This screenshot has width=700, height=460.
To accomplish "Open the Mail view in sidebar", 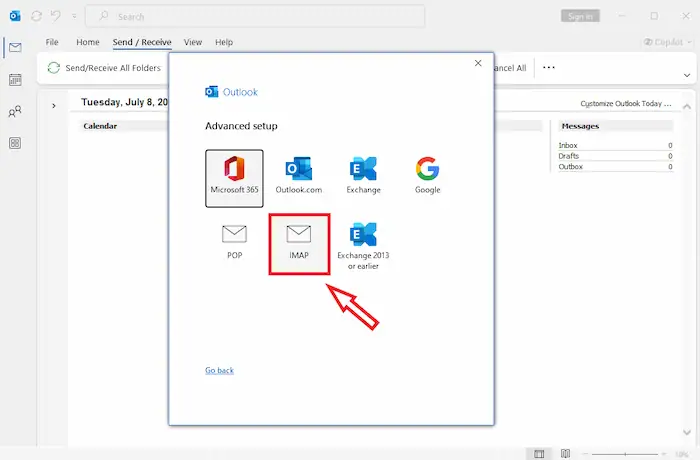I will [x=15, y=48].
